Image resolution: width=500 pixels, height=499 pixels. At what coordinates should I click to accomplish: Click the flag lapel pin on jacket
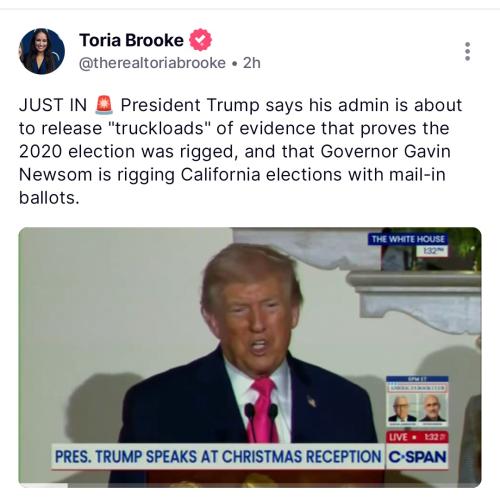pos(312,401)
